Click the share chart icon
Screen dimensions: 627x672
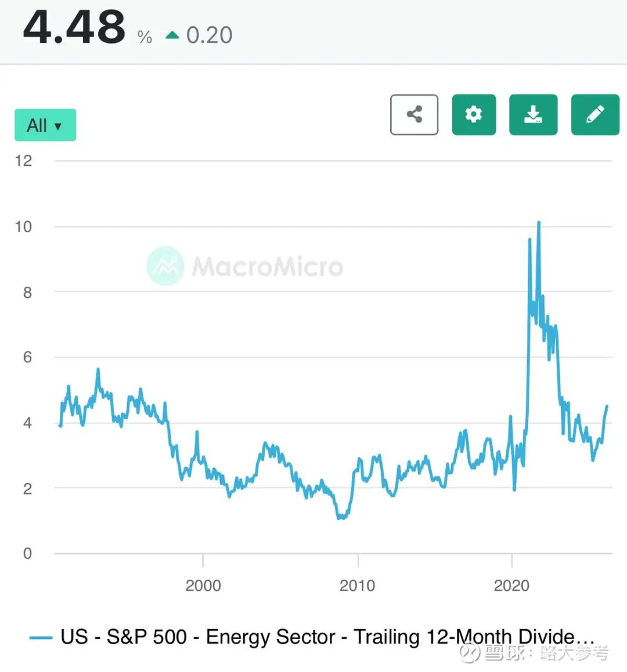tap(414, 114)
